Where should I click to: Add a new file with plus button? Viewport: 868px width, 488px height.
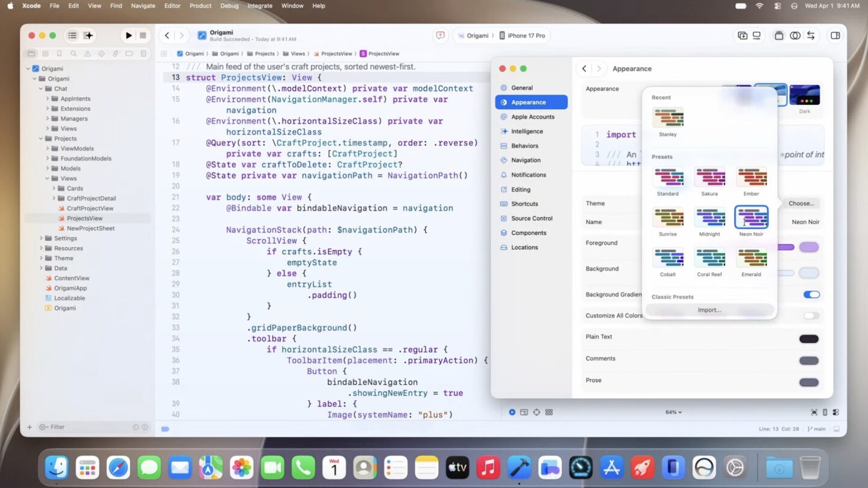(30, 427)
